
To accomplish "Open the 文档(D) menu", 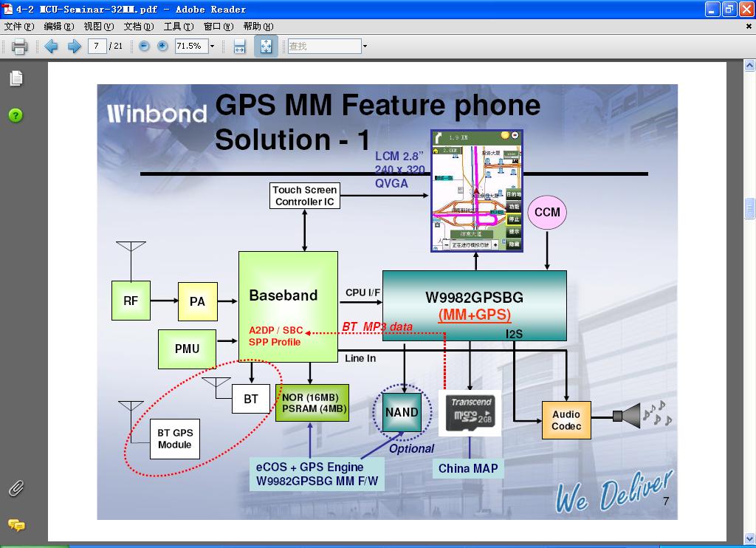I will (139, 27).
